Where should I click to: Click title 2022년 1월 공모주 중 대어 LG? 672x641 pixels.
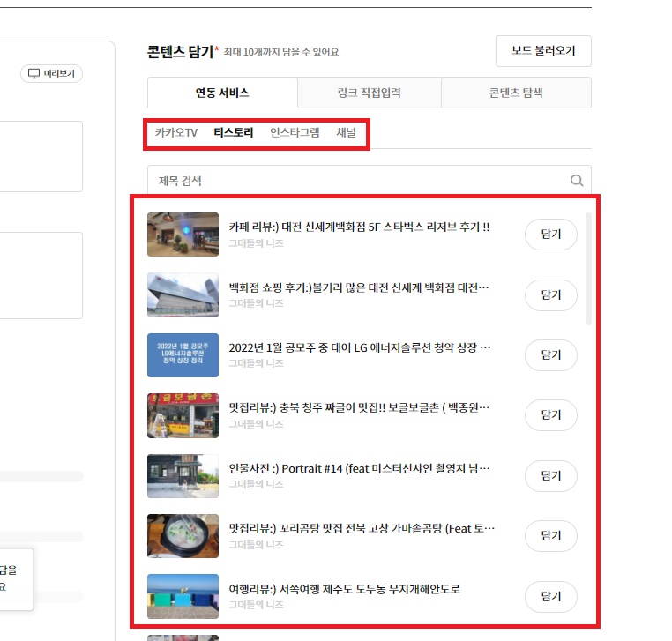pos(360,347)
